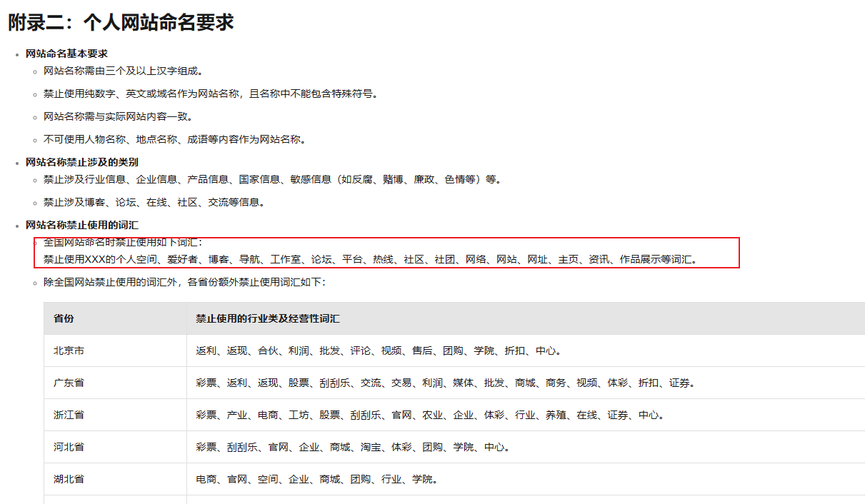
Task: Select the 网站名称禁止使用的词汇 heading
Action: point(82,225)
